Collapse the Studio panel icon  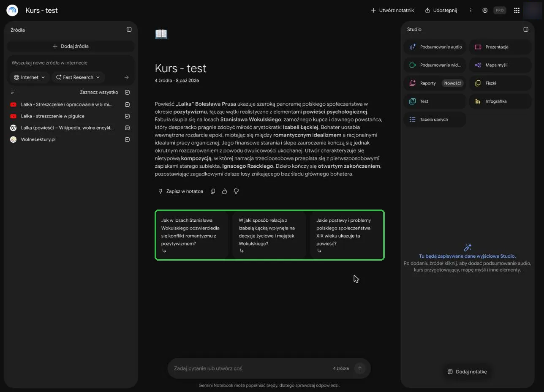526,30
